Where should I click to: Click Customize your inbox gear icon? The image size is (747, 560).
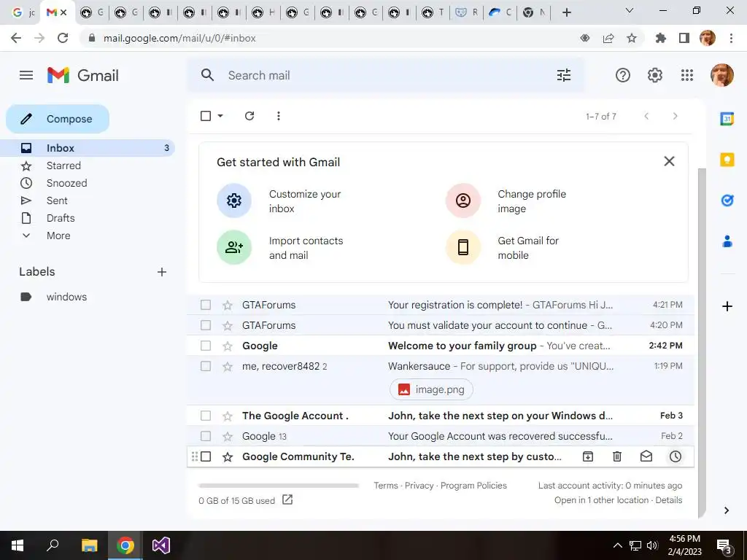click(x=234, y=201)
